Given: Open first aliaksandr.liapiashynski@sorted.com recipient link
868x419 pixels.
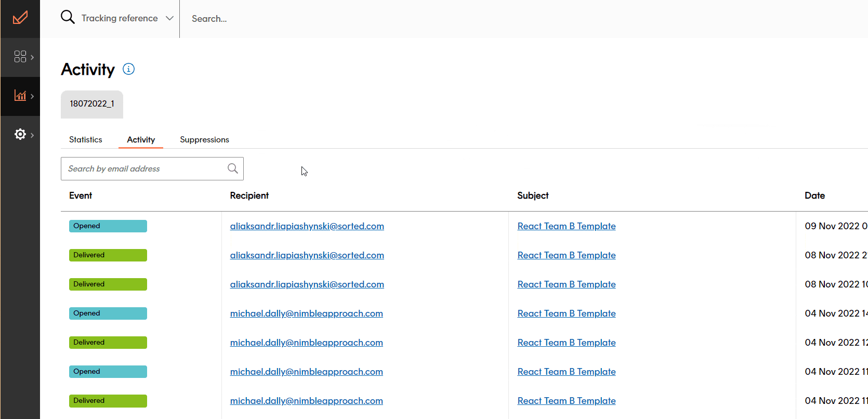Looking at the screenshot, I should [307, 226].
